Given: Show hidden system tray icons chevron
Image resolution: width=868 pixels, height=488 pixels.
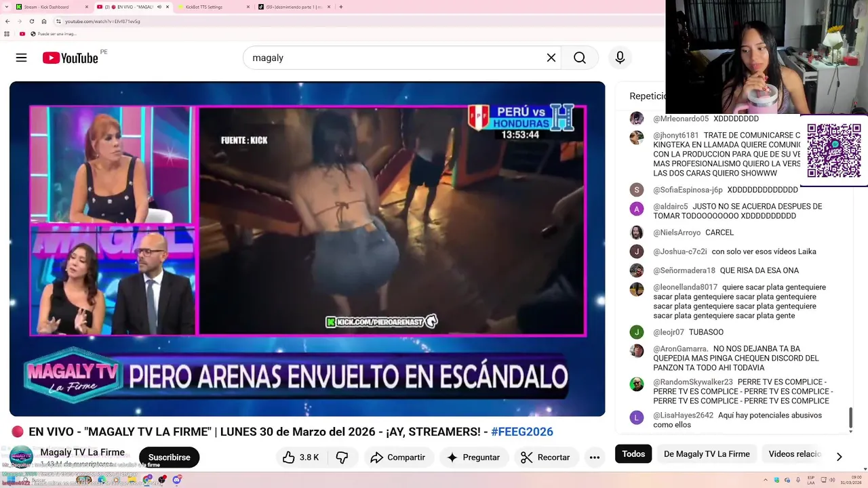Looking at the screenshot, I should coord(766,480).
